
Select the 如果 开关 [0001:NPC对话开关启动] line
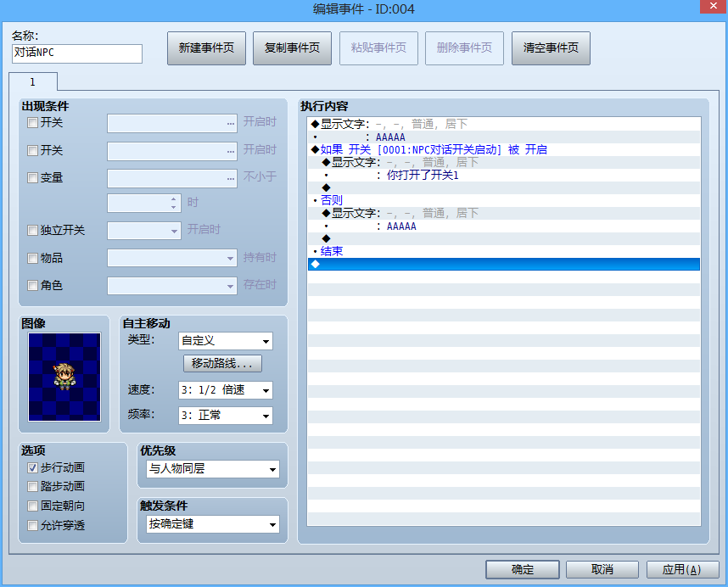click(x=504, y=149)
